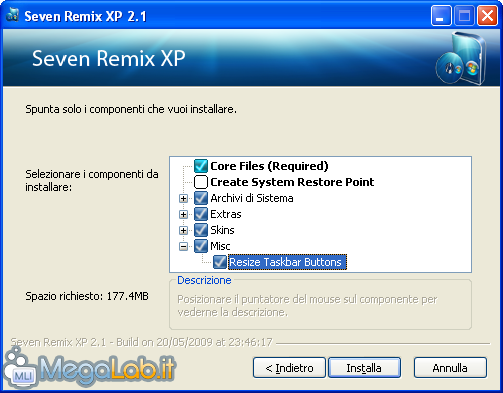Start installation with Installa button
This screenshot has width=503, height=393.
pyautogui.click(x=364, y=368)
